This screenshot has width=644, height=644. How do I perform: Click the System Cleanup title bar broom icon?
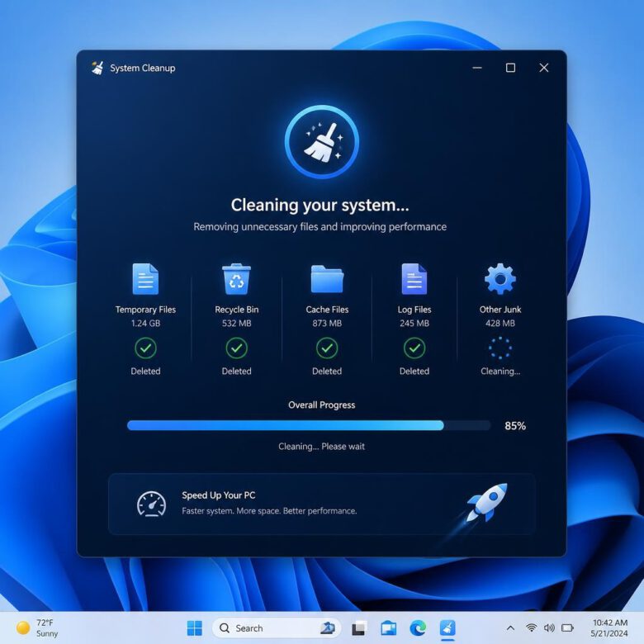97,68
